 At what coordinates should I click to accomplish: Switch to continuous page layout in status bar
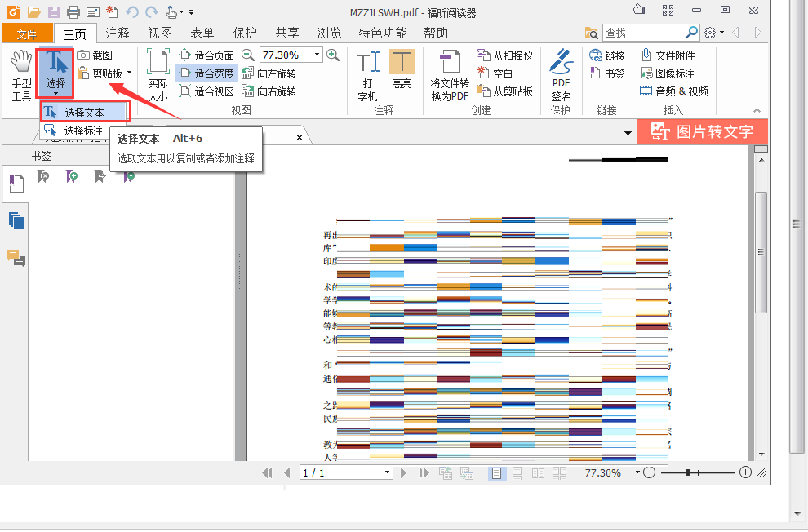tap(518, 472)
